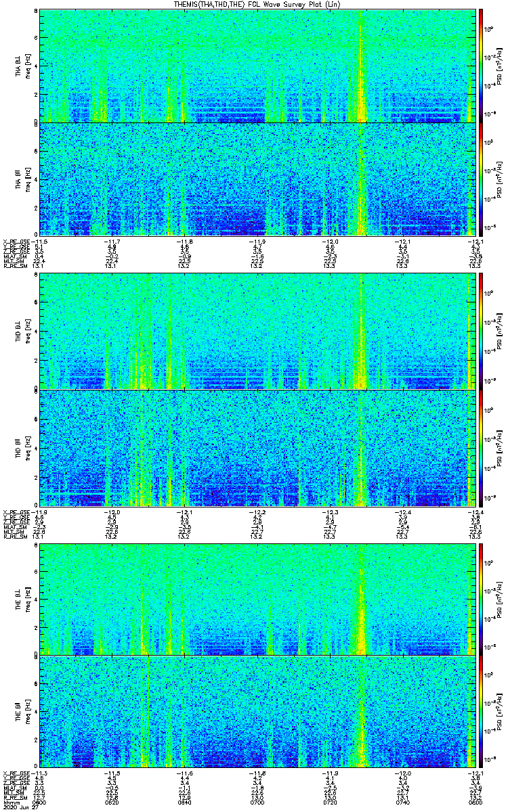
Task: Click the PSD label beside THE B-parallel color bar
Action: (x=500, y=712)
